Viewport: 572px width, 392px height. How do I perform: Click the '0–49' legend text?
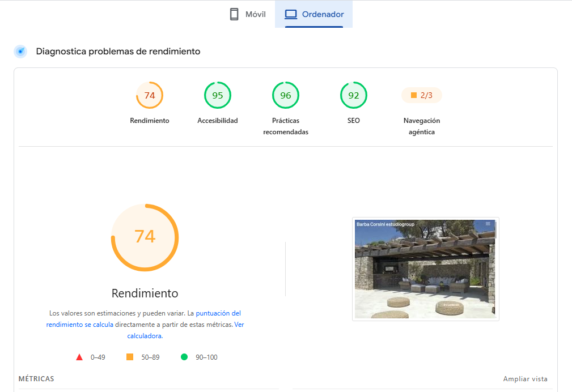(98, 357)
